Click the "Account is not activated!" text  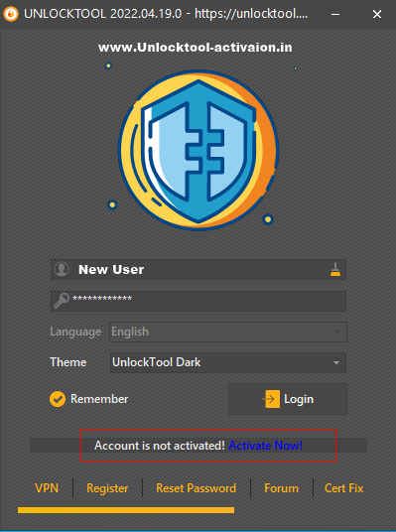click(x=160, y=445)
